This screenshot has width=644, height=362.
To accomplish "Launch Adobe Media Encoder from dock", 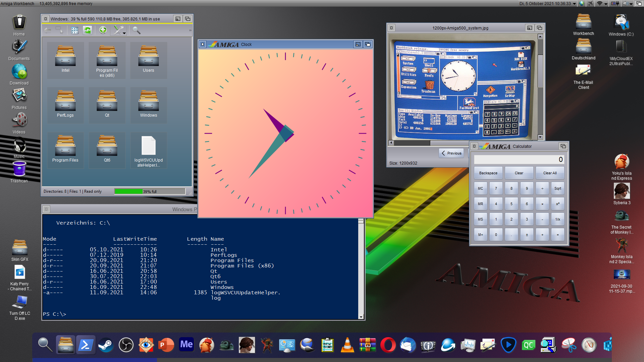I will (186, 344).
